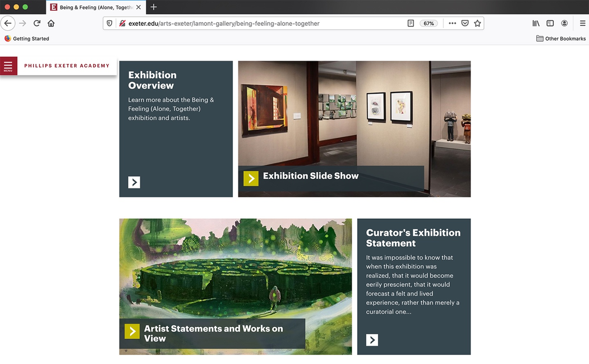Open the Firefox account icon
The width and height of the screenshot is (589, 364).
[x=564, y=24]
